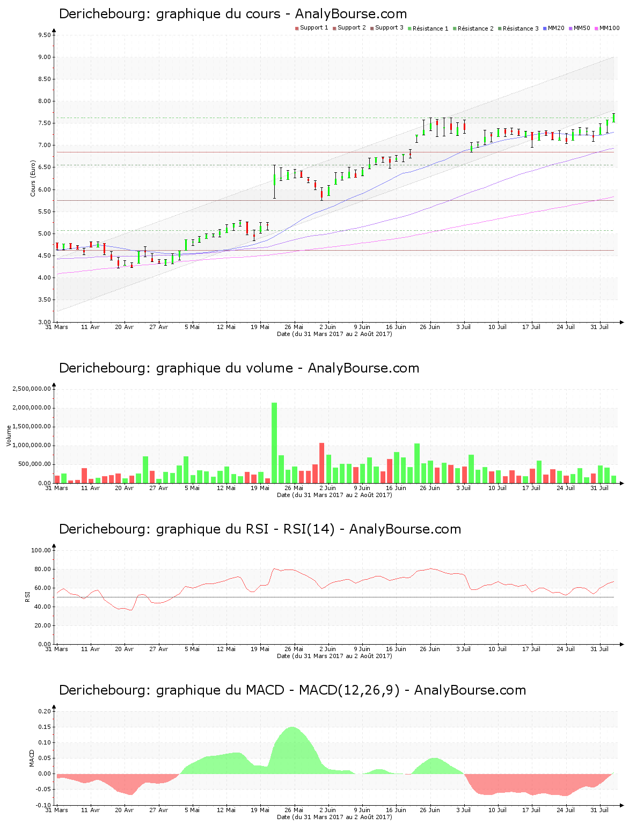Click the date range caption under the MACD chart
This screenshot has width=644, height=832.
point(334,817)
